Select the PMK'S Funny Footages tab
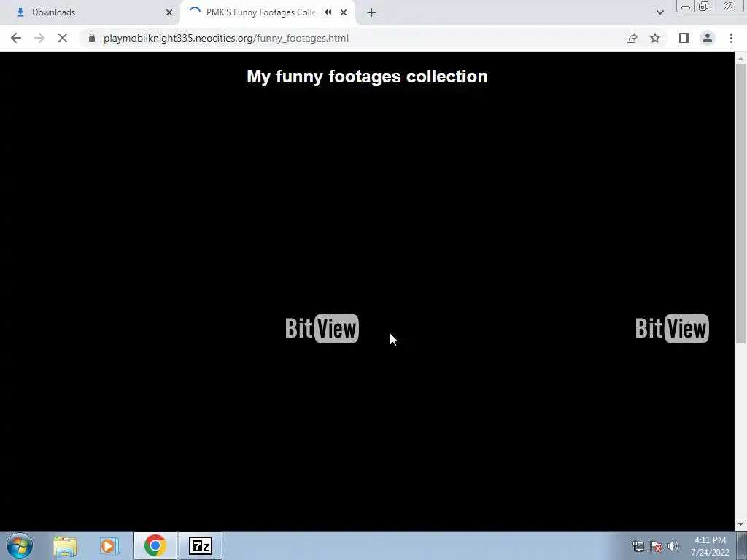Viewport: 747px width, 560px height. pos(267,12)
